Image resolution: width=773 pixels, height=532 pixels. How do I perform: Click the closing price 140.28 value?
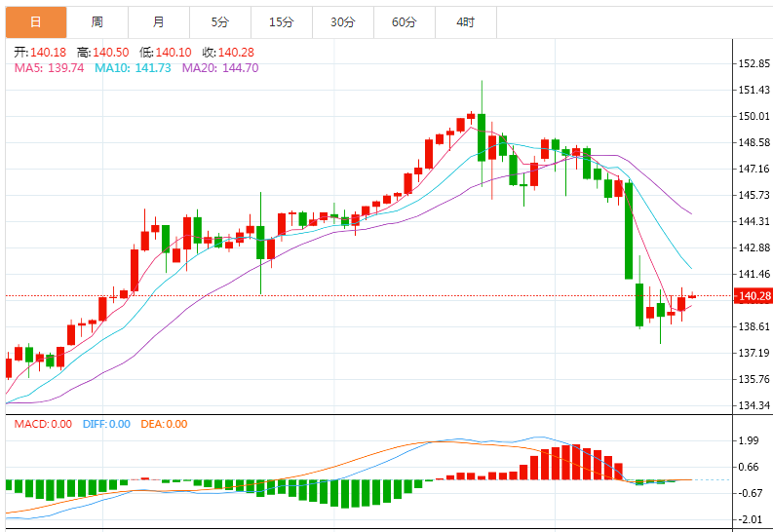(236, 53)
